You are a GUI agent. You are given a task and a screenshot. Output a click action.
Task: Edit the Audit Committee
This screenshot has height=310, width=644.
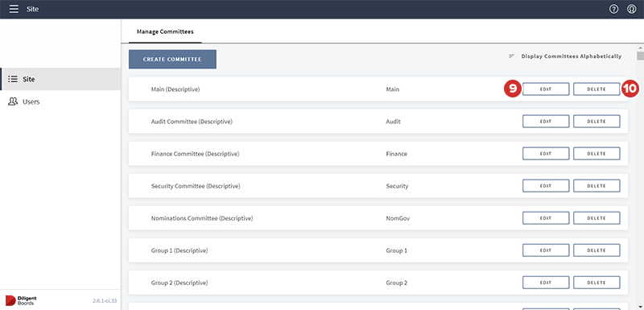point(546,122)
